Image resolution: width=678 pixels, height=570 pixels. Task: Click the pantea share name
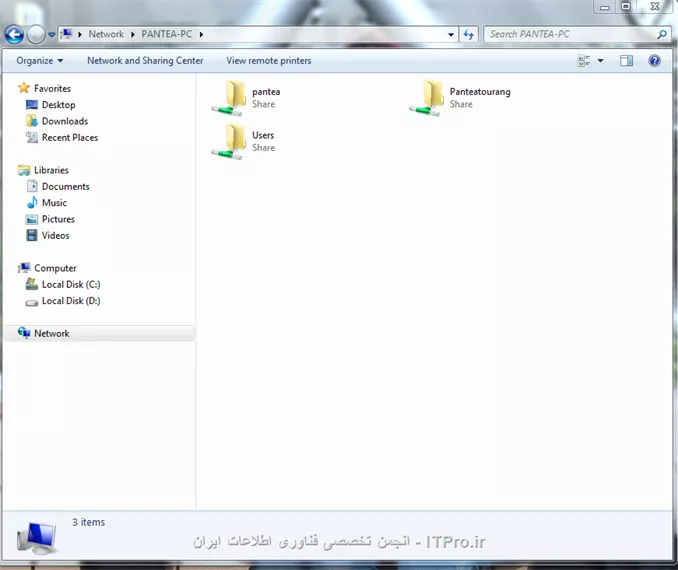tap(266, 92)
